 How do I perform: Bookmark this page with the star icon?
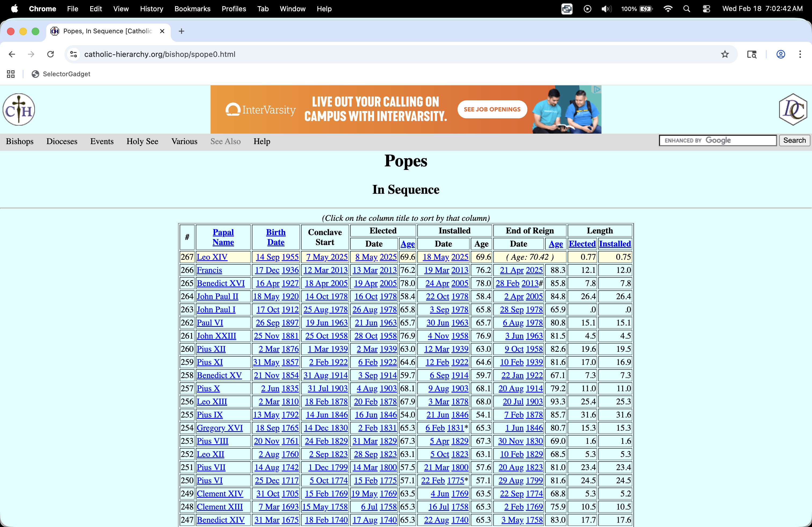(725, 54)
